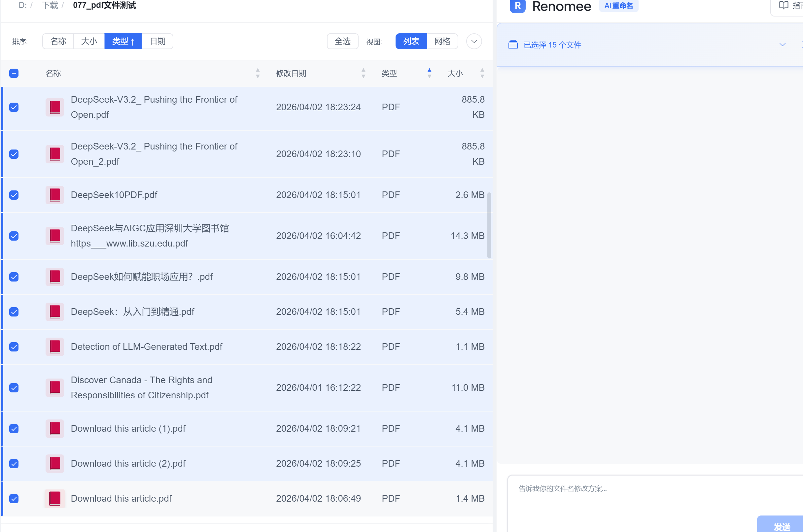Image resolution: width=803 pixels, height=532 pixels.
Task: Click 077_pdf文件测试 current folder breadcrumb
Action: 105,5
